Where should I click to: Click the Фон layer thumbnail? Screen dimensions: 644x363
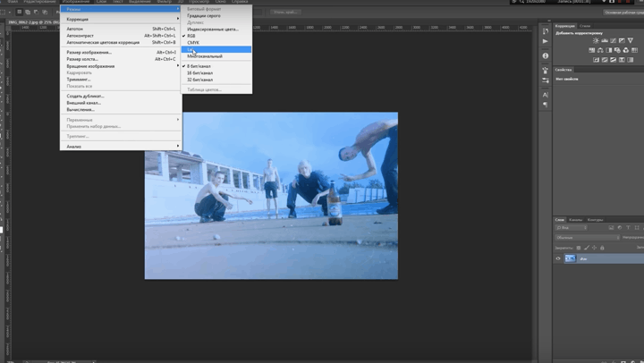(570, 258)
